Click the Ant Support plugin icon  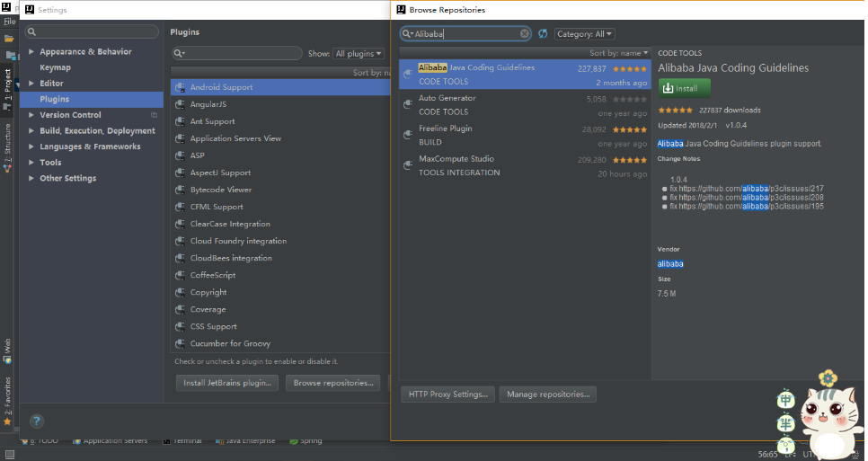[x=180, y=121]
